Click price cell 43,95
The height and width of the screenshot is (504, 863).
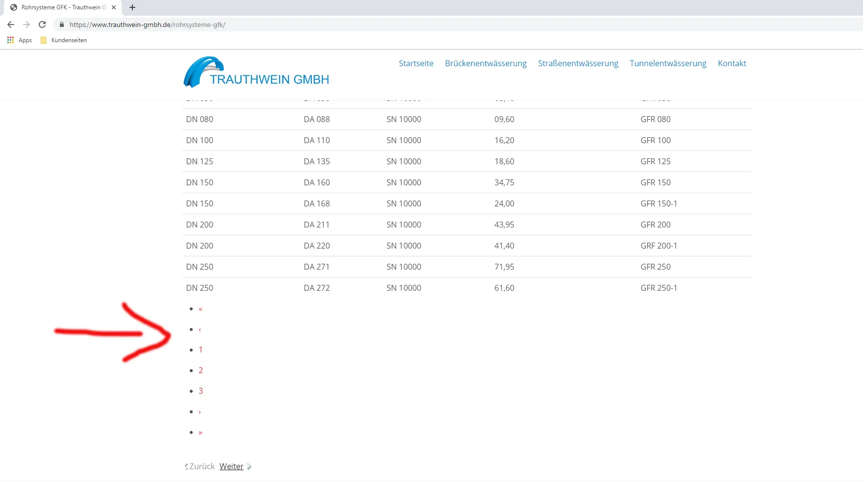[505, 225]
